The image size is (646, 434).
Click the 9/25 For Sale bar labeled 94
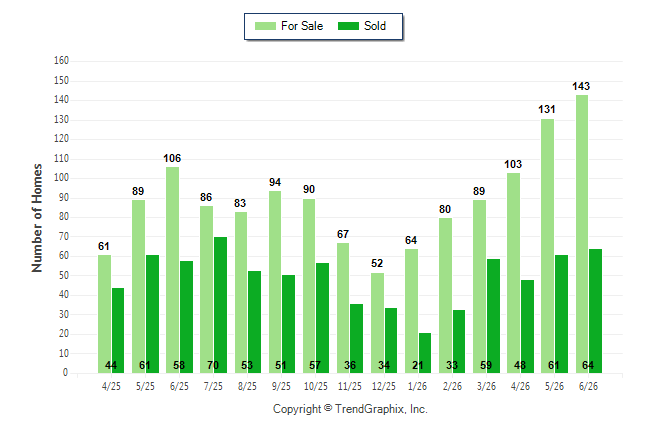pos(275,282)
